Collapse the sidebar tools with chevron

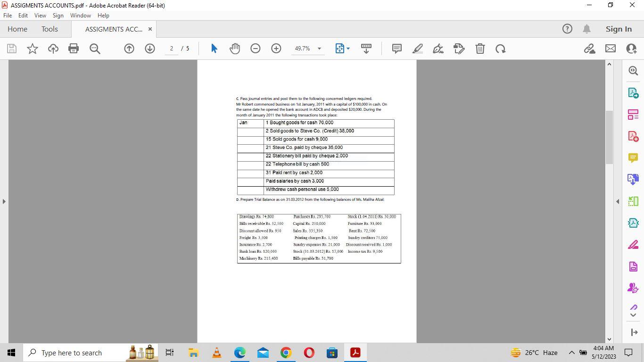point(633,315)
